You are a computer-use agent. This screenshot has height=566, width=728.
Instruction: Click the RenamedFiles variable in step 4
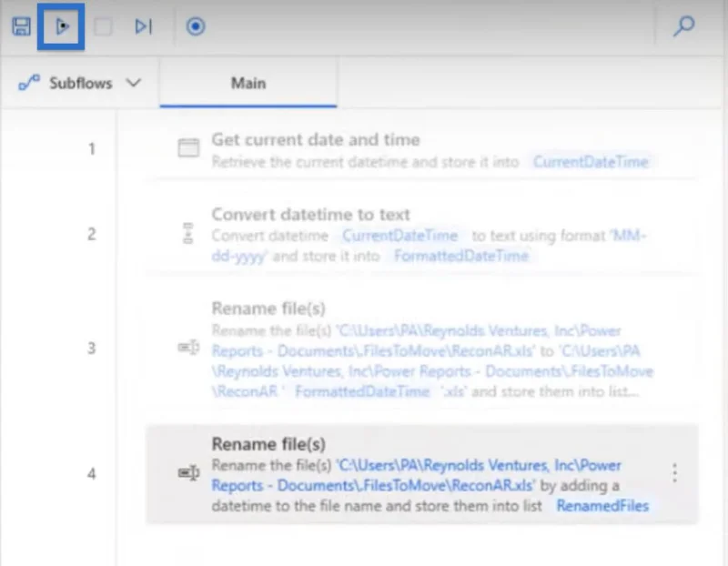click(x=602, y=506)
